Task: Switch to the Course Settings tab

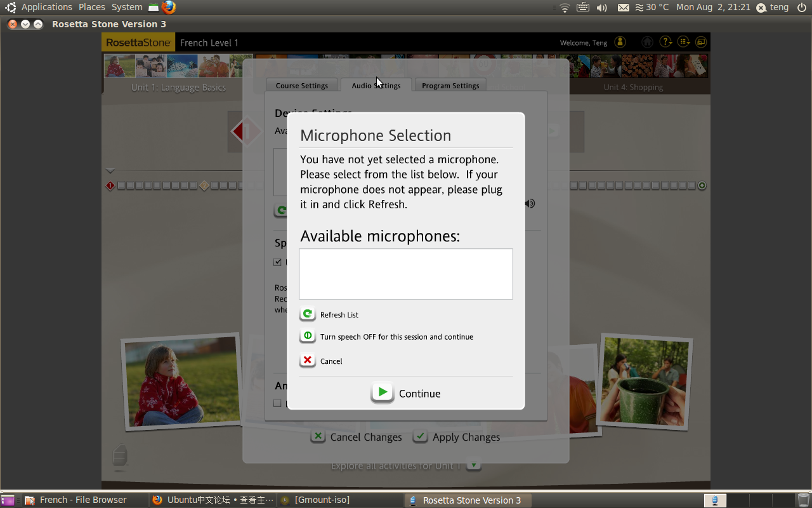Action: click(x=302, y=85)
